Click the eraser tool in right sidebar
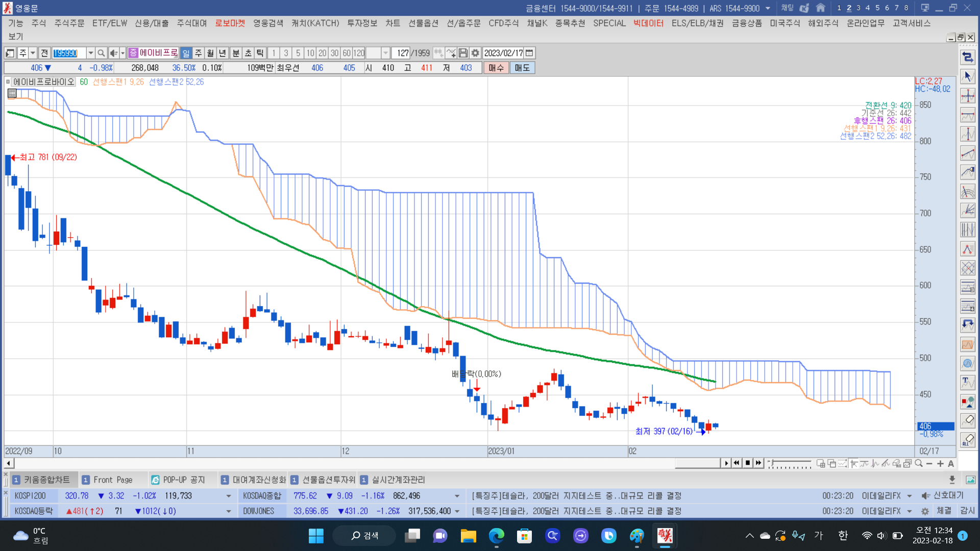The image size is (980, 551). click(x=968, y=420)
